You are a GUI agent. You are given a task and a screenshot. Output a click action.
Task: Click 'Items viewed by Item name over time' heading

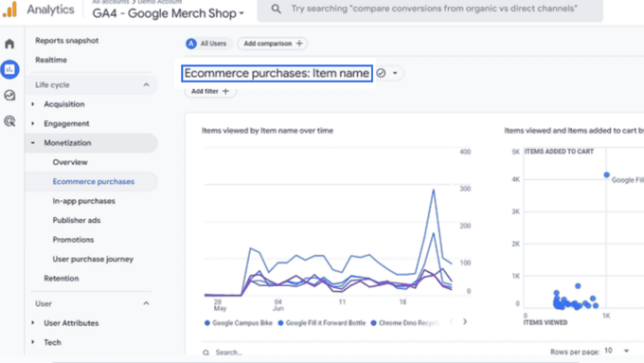[x=267, y=130]
